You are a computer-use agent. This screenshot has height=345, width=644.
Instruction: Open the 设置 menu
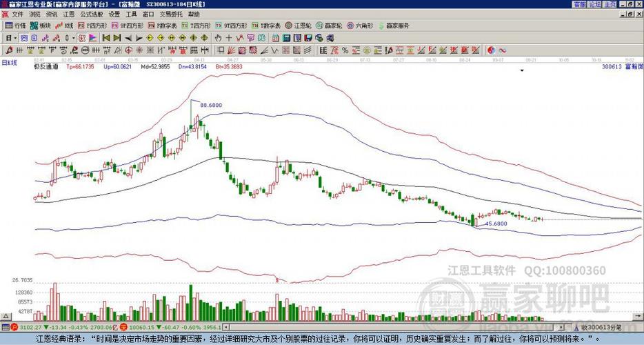114,14
